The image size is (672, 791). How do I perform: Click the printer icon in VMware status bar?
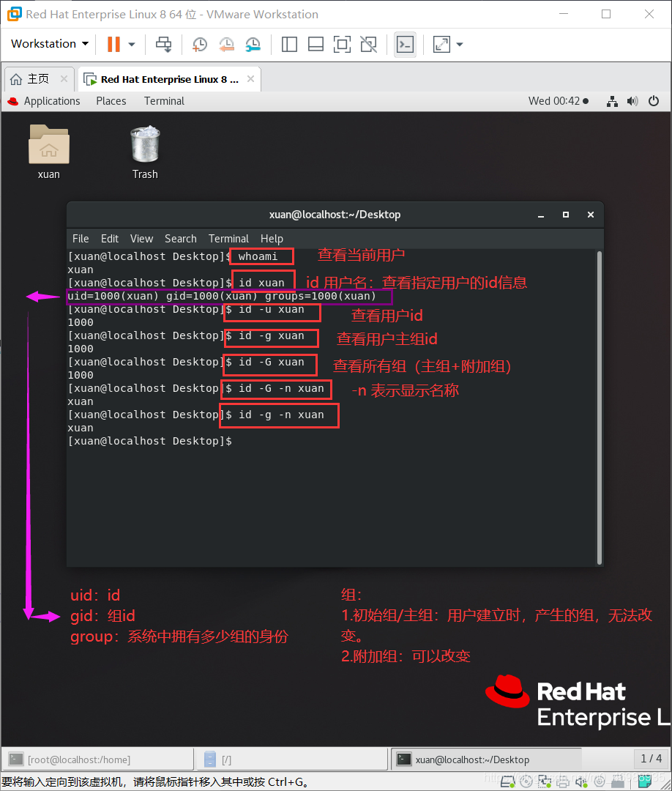[x=563, y=781]
